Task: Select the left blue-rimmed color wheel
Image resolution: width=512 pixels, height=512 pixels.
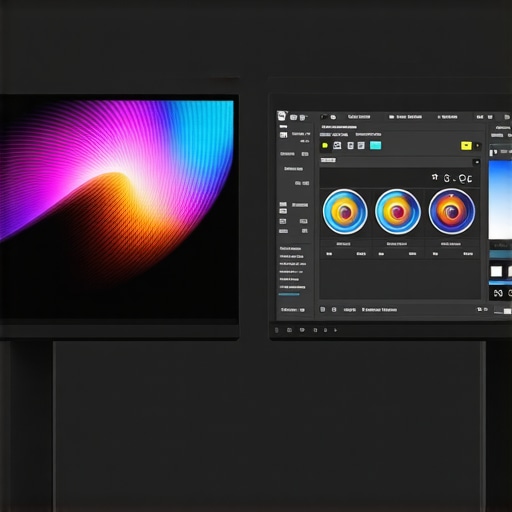Action: 345,212
